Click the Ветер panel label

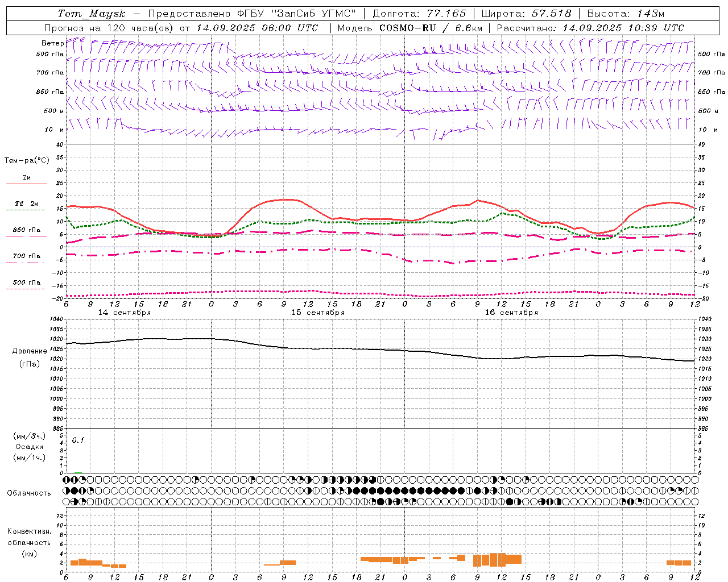pyautogui.click(x=52, y=43)
